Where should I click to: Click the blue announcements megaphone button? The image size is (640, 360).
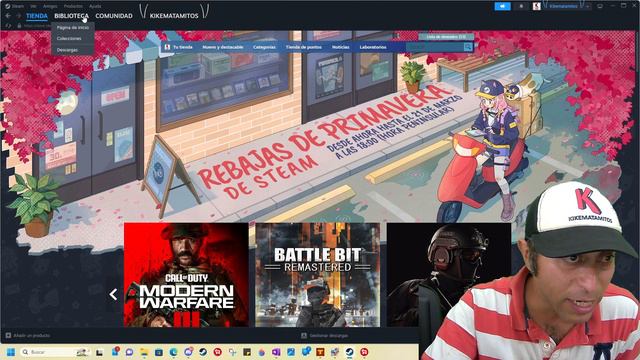(x=502, y=6)
